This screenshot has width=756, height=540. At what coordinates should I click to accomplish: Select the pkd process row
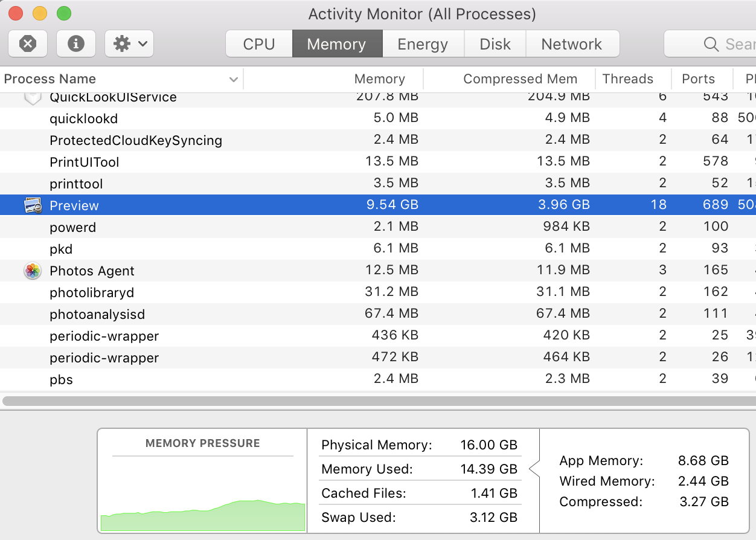378,249
